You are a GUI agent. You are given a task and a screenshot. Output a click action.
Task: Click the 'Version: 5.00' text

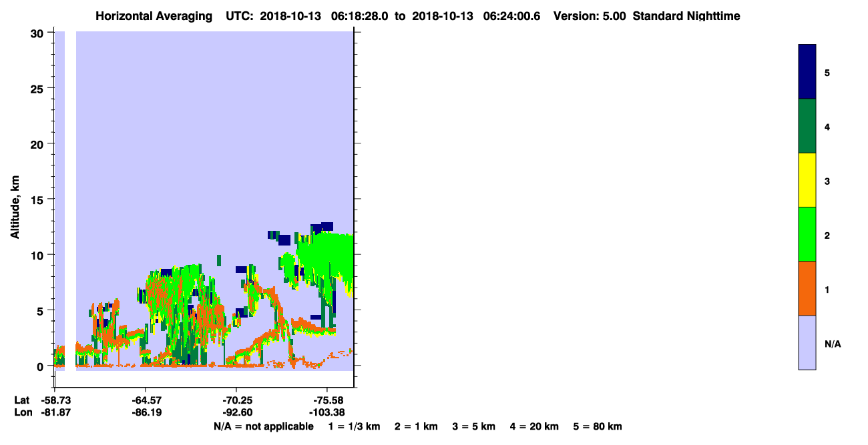[589, 16]
